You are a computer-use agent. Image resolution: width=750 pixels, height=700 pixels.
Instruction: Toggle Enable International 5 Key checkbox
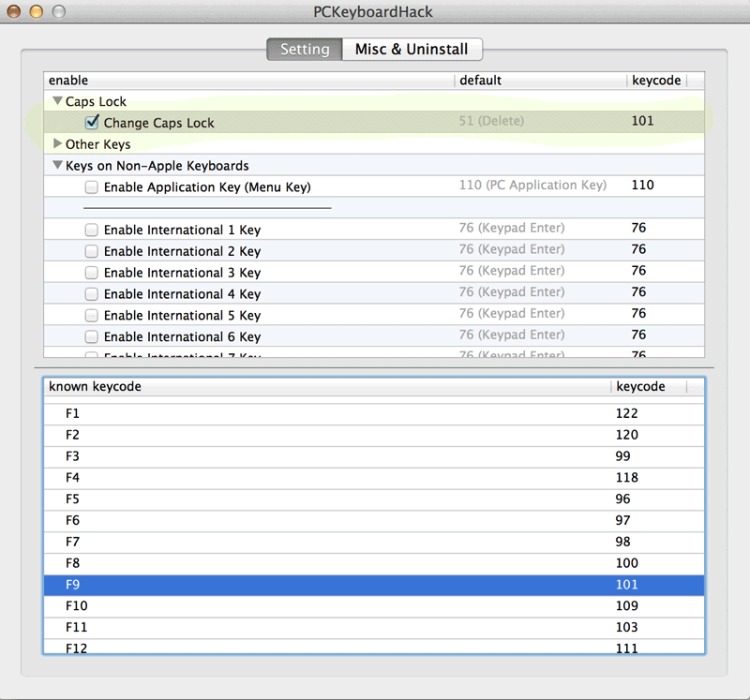91,316
